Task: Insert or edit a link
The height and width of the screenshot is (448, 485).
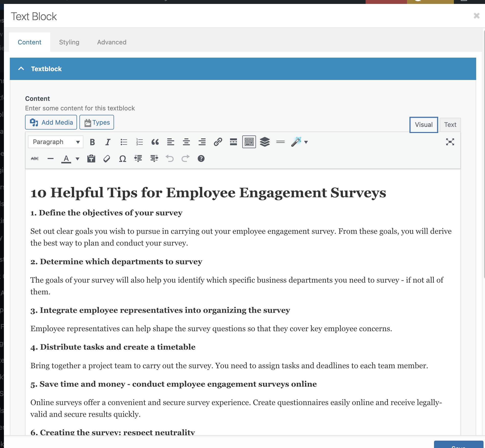Action: 218,142
